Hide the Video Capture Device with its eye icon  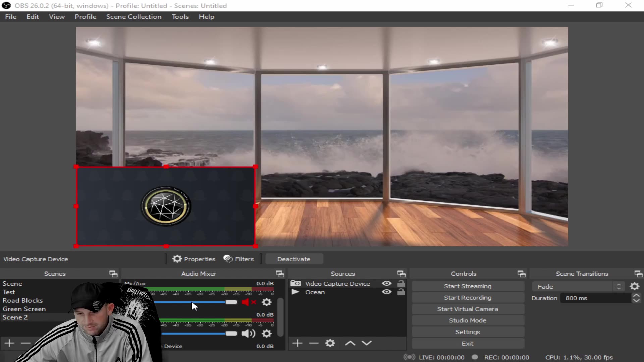[386, 283]
